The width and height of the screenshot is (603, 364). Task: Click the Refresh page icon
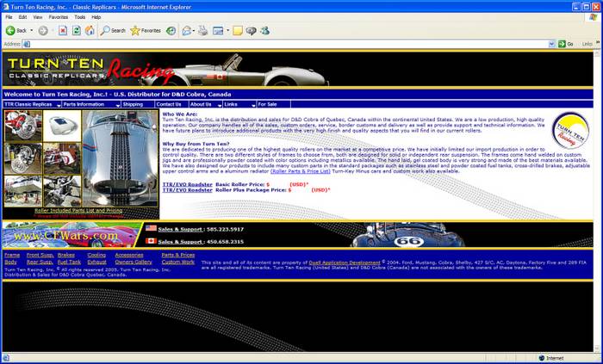point(77,30)
